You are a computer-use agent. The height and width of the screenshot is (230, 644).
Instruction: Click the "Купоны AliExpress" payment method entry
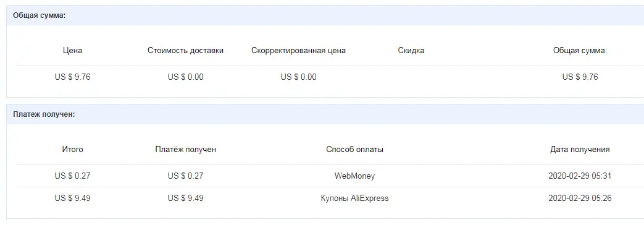355,198
